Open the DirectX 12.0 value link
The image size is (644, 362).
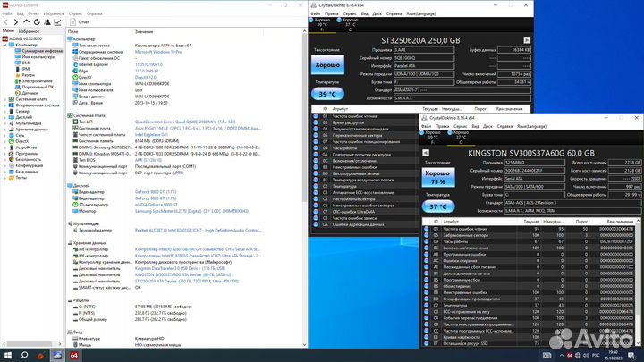click(x=146, y=77)
